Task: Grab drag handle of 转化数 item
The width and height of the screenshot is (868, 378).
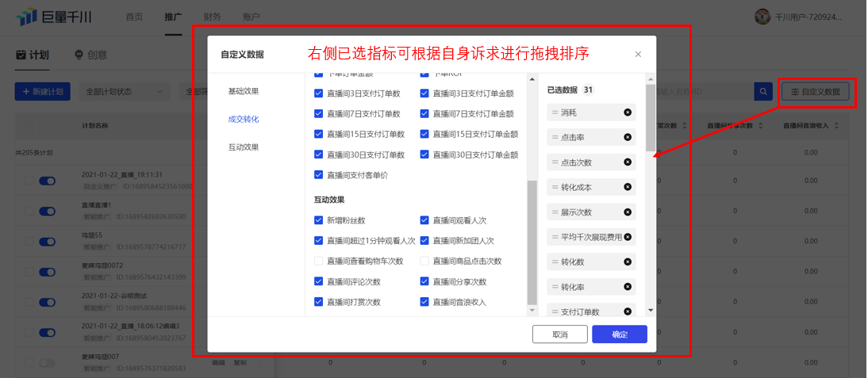Action: point(555,262)
